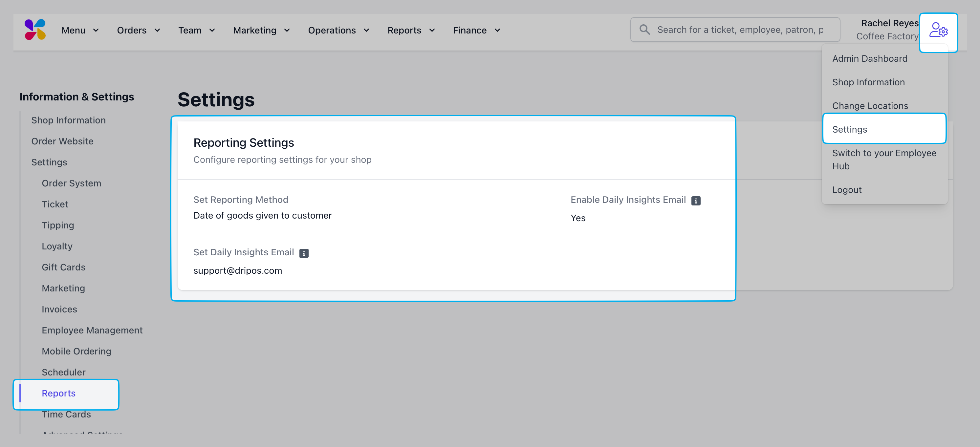Choose Admin Dashboard from account menu
980x447 pixels.
point(869,59)
